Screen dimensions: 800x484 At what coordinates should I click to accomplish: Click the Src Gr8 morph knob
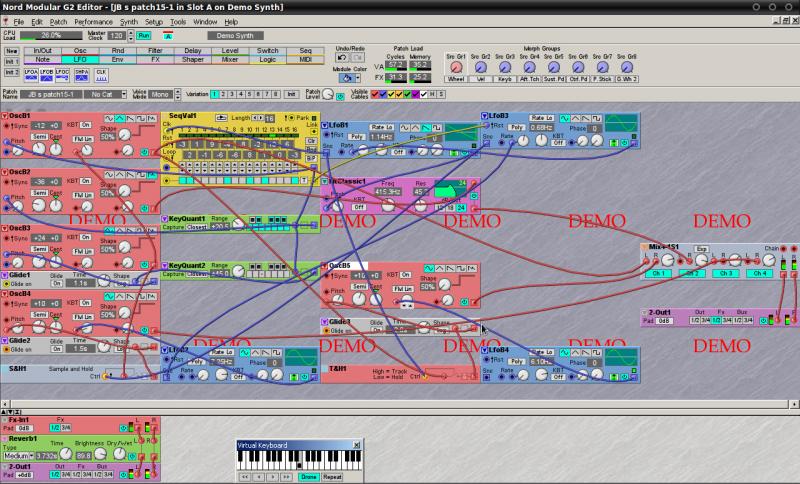627,67
